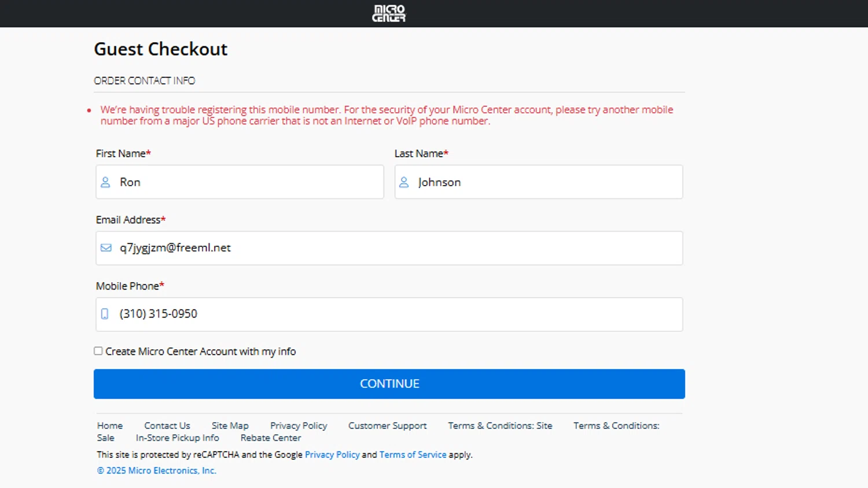Focus the Last Name input containing Johnson
Screen dimensions: 868x488
pos(547,182)
